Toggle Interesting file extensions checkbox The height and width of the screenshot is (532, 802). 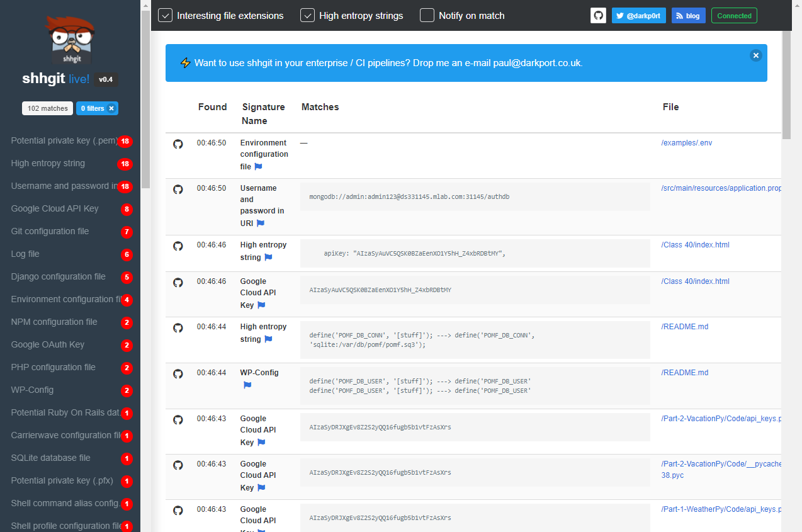166,16
